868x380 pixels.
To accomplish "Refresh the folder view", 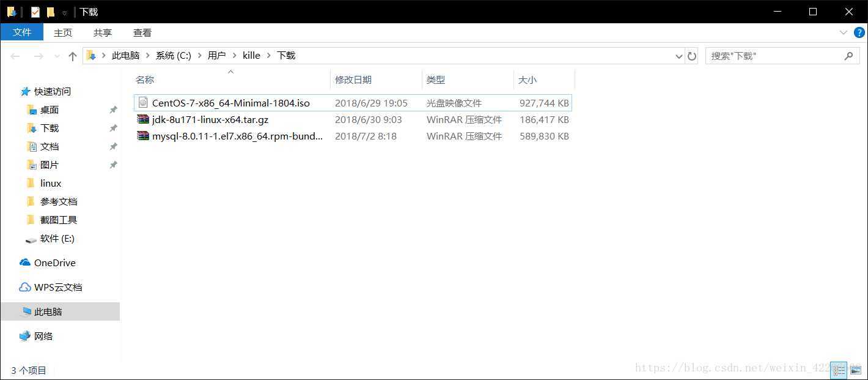I will pyautogui.click(x=692, y=56).
